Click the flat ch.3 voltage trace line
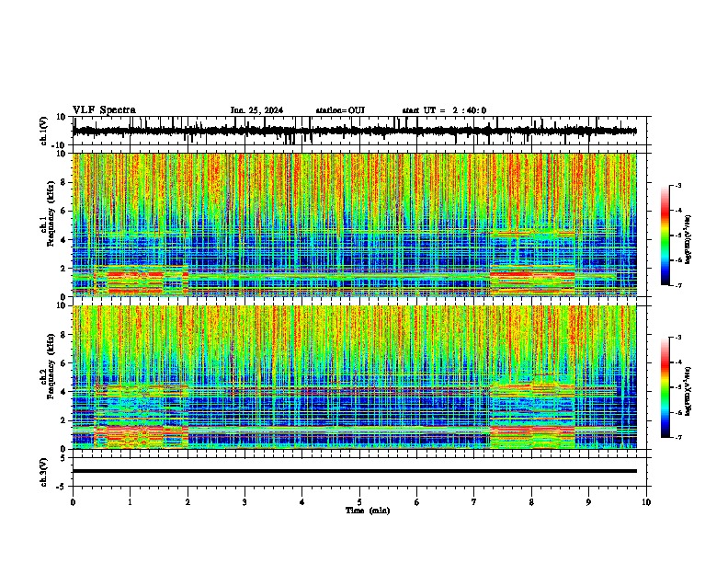Screen dimensions: 728x563 pos(355,471)
